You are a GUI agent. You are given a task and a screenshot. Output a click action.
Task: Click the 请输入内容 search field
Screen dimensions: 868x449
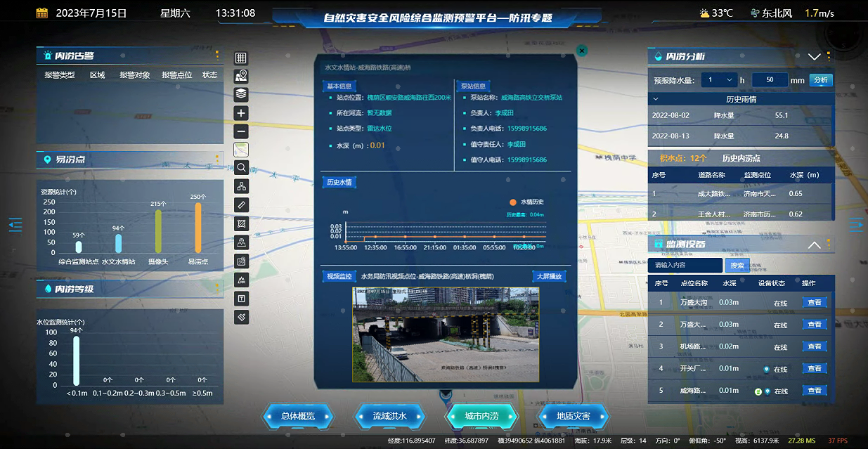point(685,266)
